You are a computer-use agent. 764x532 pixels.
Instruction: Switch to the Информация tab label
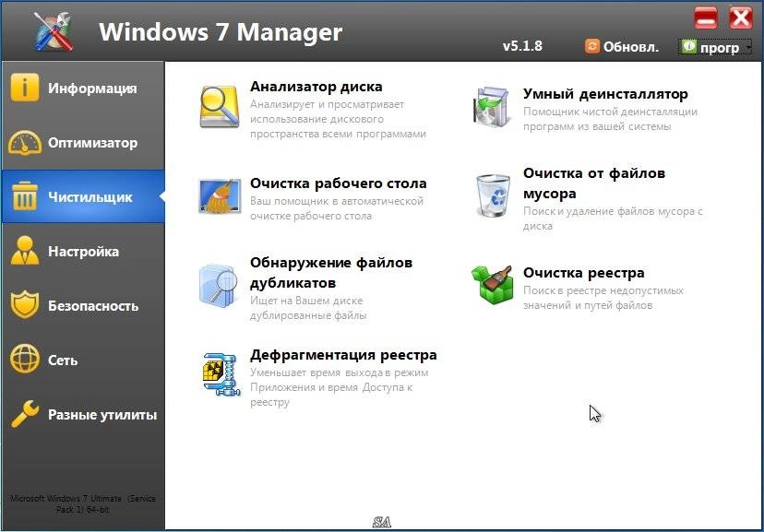(x=92, y=89)
